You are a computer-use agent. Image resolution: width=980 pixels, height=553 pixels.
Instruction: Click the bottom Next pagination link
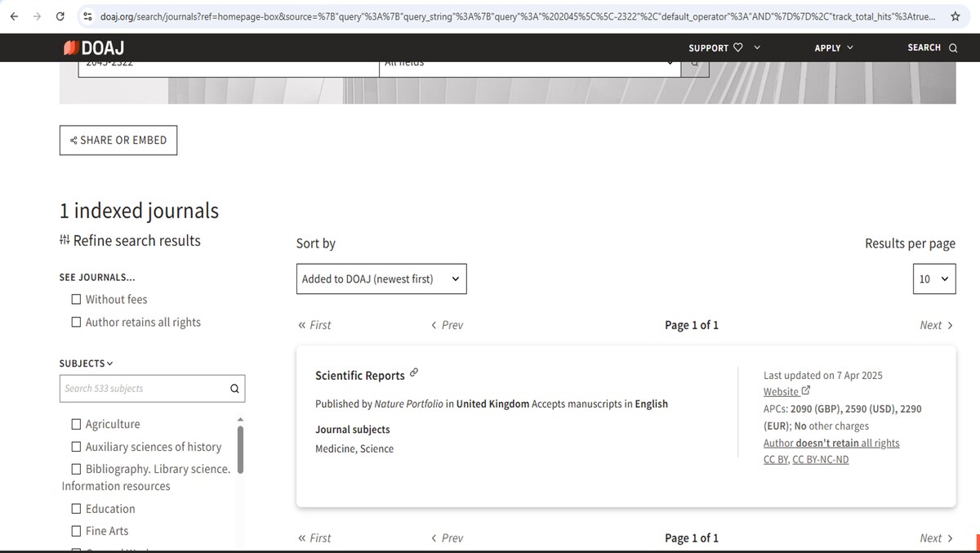(936, 538)
